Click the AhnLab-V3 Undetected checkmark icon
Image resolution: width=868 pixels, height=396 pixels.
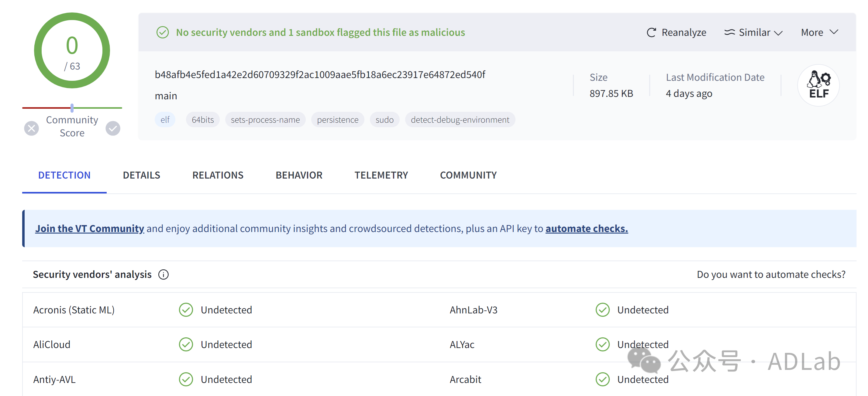click(602, 310)
